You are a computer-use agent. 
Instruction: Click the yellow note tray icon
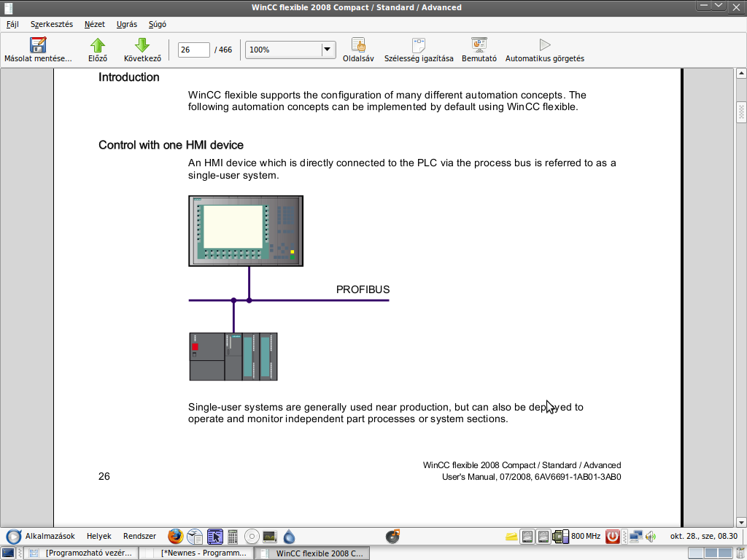coord(511,537)
